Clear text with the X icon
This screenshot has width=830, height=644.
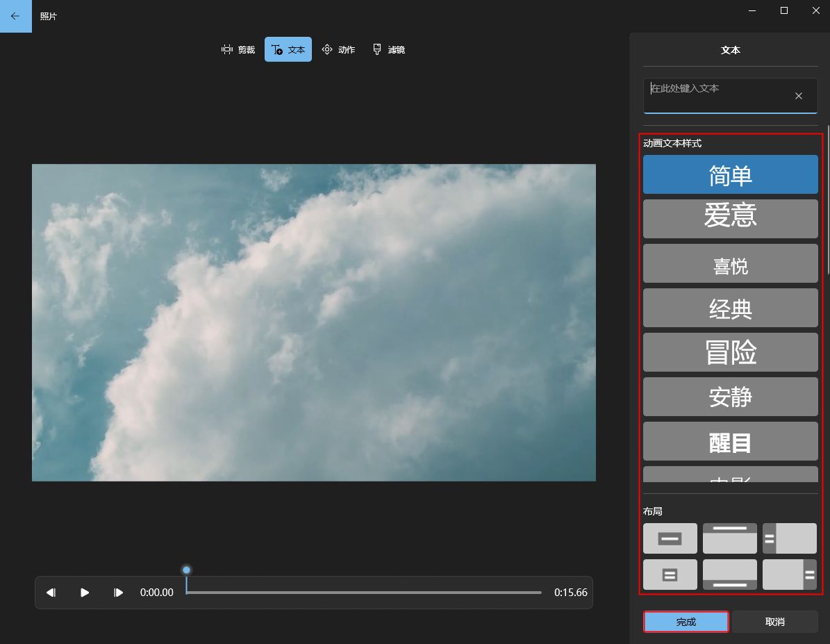pos(799,96)
